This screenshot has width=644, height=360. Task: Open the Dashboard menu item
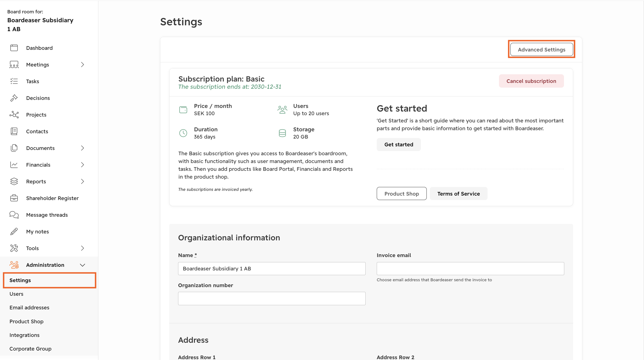[x=39, y=48]
